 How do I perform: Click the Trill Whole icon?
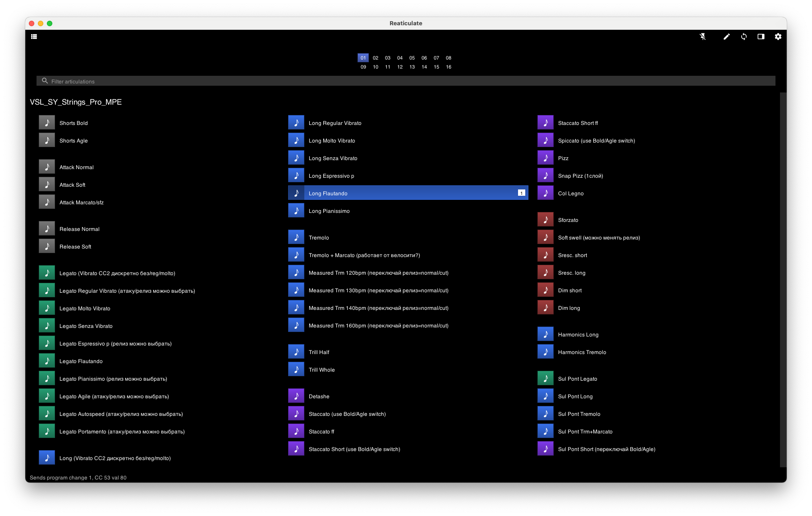[296, 369]
